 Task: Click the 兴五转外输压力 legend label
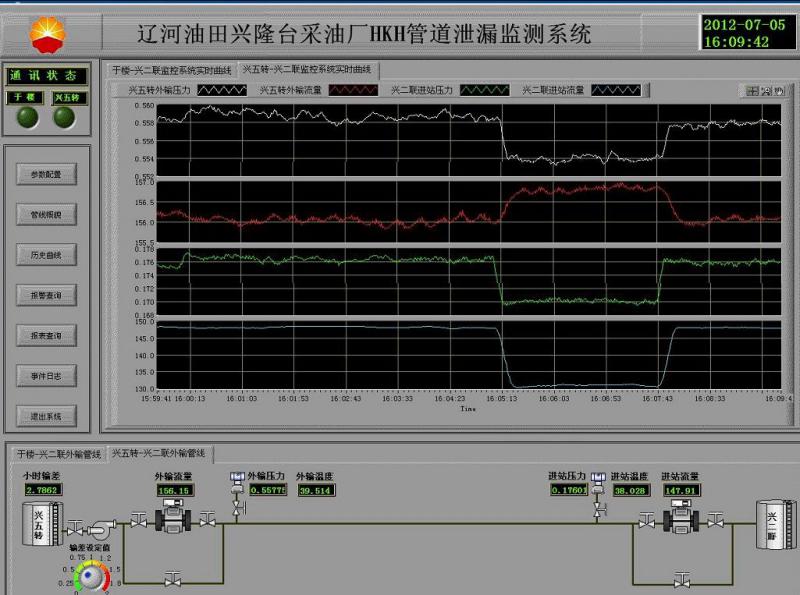(159, 90)
